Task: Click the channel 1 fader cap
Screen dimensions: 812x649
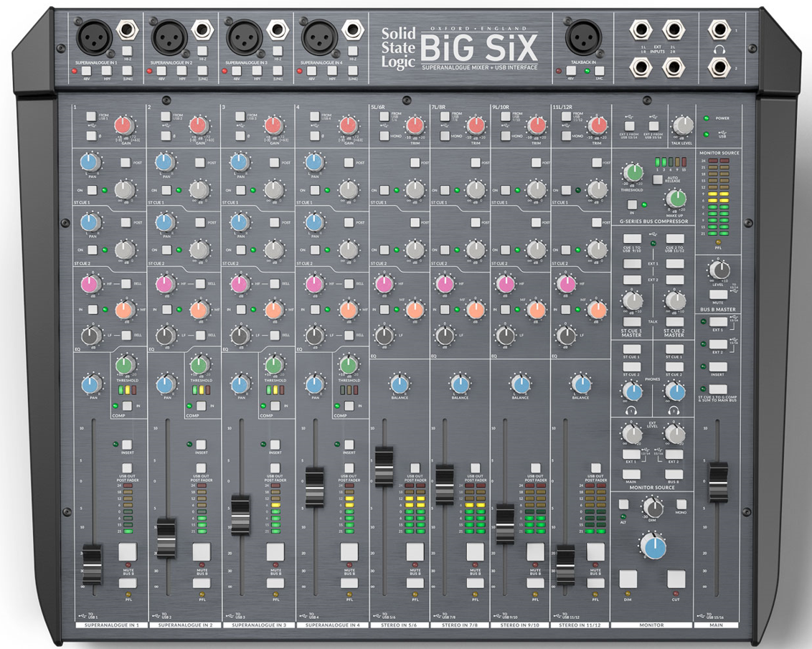Action: tap(93, 564)
